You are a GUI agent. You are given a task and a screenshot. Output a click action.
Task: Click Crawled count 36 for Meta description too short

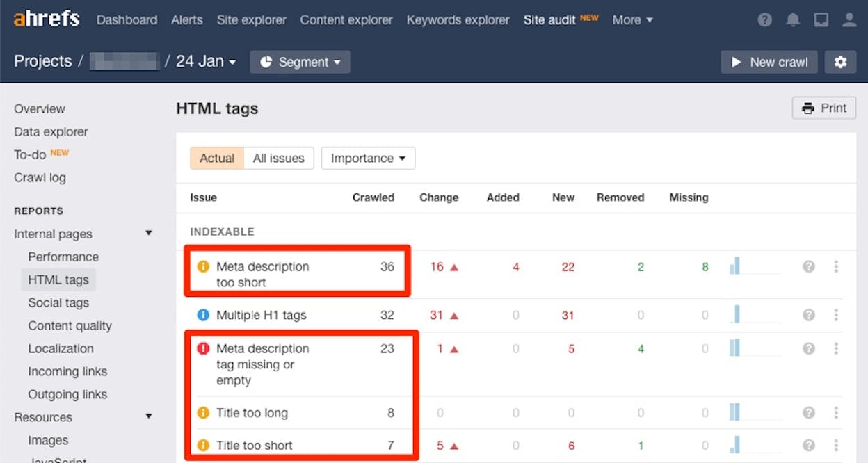387,266
